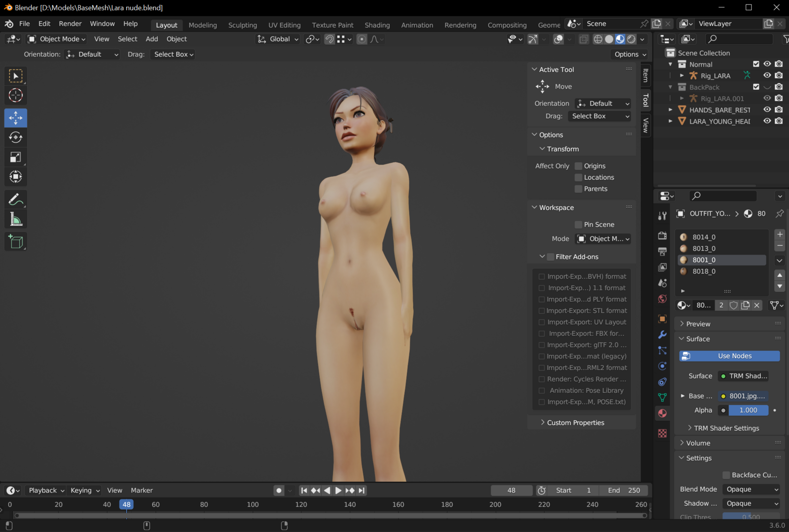Open the Output properties tab
Screen dimensions: 789x532
662,252
